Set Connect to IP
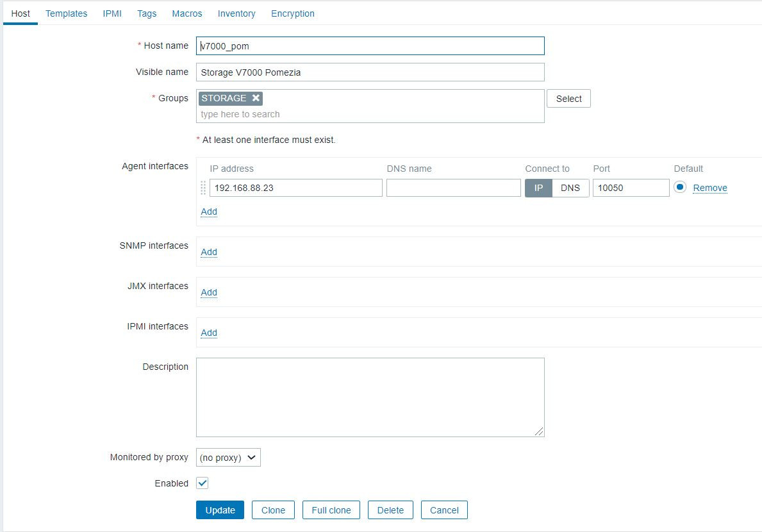 click(x=538, y=188)
